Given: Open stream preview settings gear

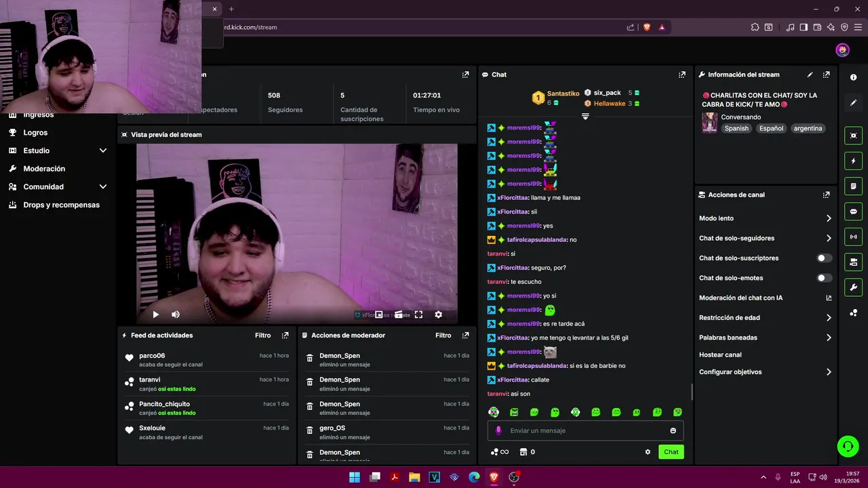Looking at the screenshot, I should click(x=438, y=314).
